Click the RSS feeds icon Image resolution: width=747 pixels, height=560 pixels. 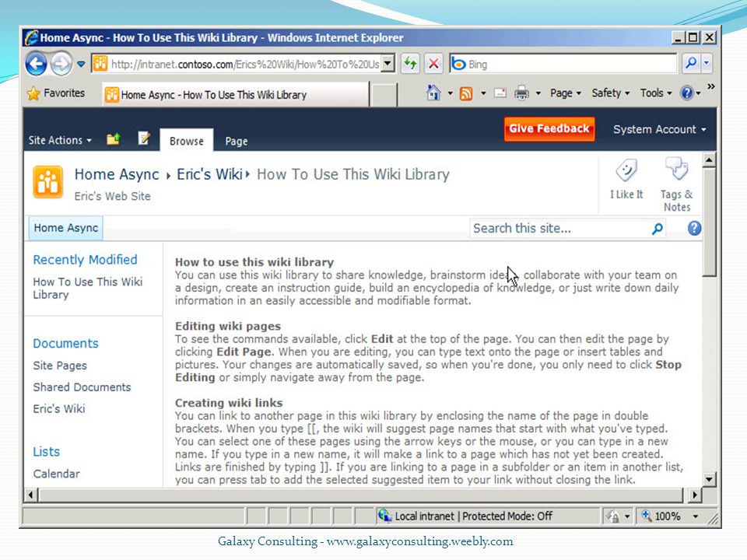click(x=466, y=94)
